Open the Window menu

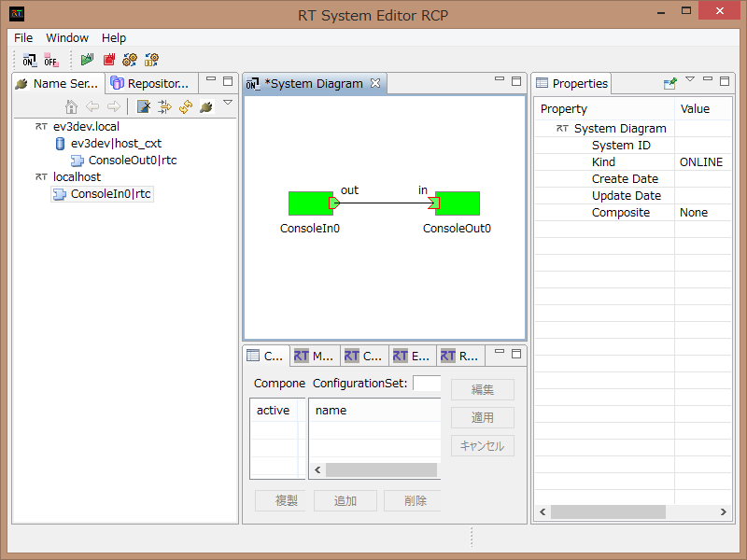pyautogui.click(x=67, y=37)
